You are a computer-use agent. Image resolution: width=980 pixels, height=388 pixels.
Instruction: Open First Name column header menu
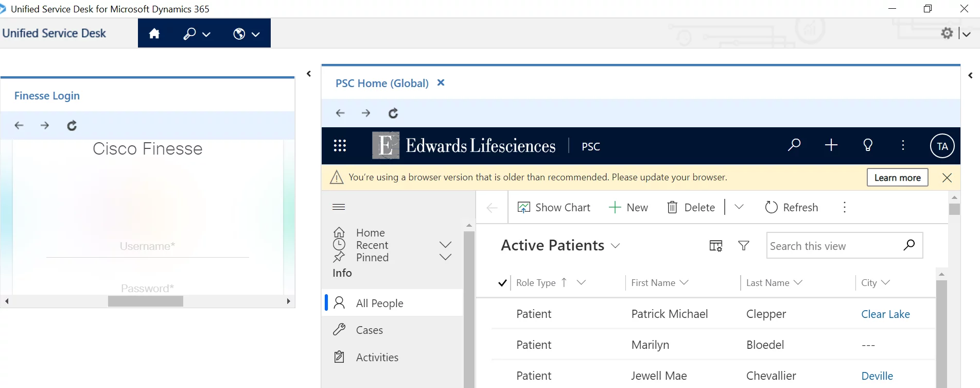point(659,283)
